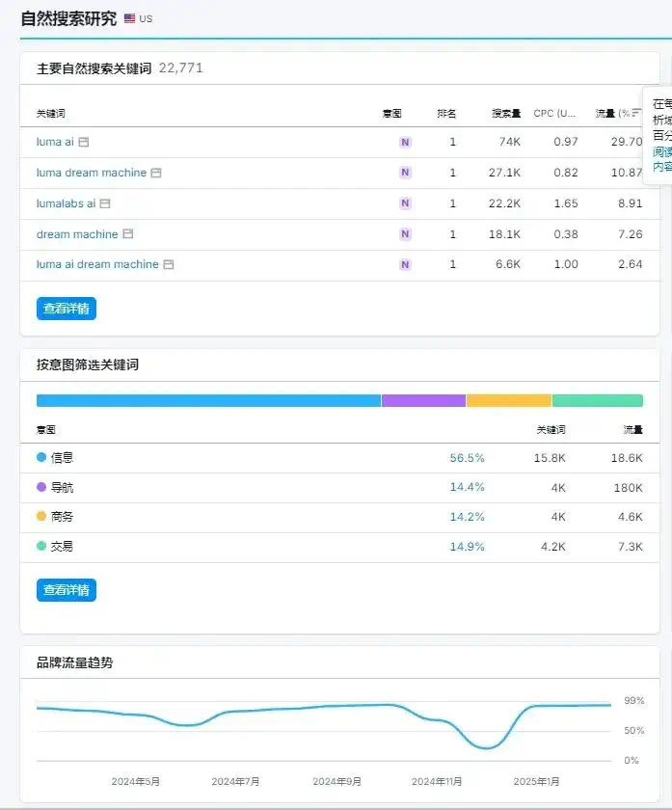Click the US flag icon in header
Viewport: 672px width, 810px height.
129,18
